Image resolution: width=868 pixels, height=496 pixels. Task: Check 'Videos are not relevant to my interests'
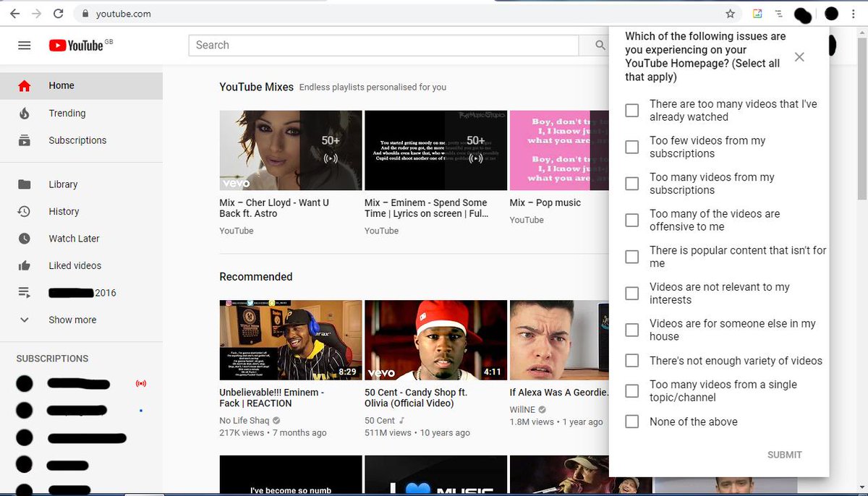(632, 293)
